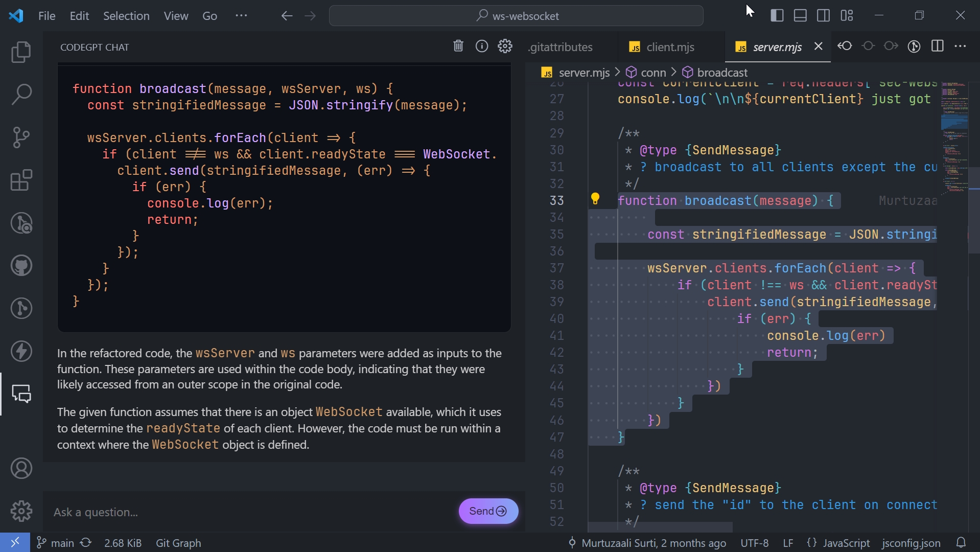Open the notifications bell
This screenshot has width=980, height=552.
[x=962, y=543]
